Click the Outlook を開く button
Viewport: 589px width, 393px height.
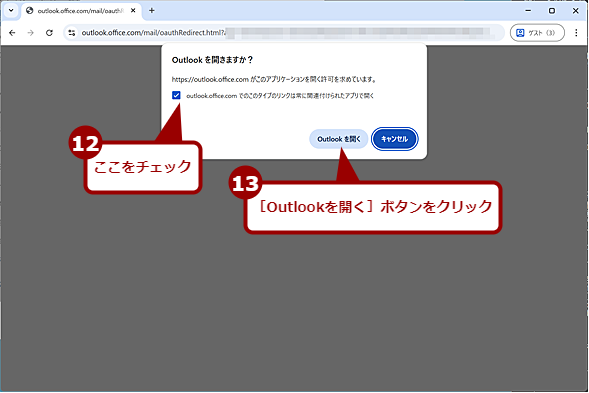[x=339, y=139]
